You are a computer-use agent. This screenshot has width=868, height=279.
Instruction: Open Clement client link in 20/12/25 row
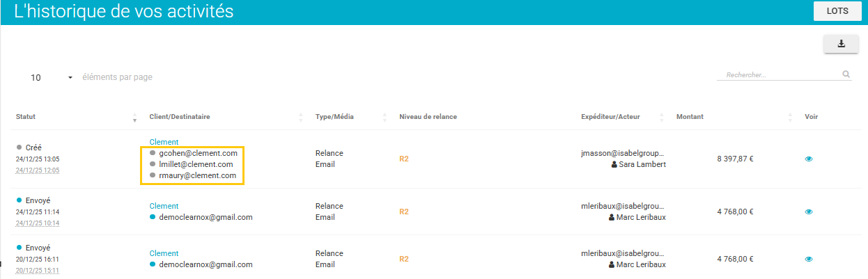point(164,253)
